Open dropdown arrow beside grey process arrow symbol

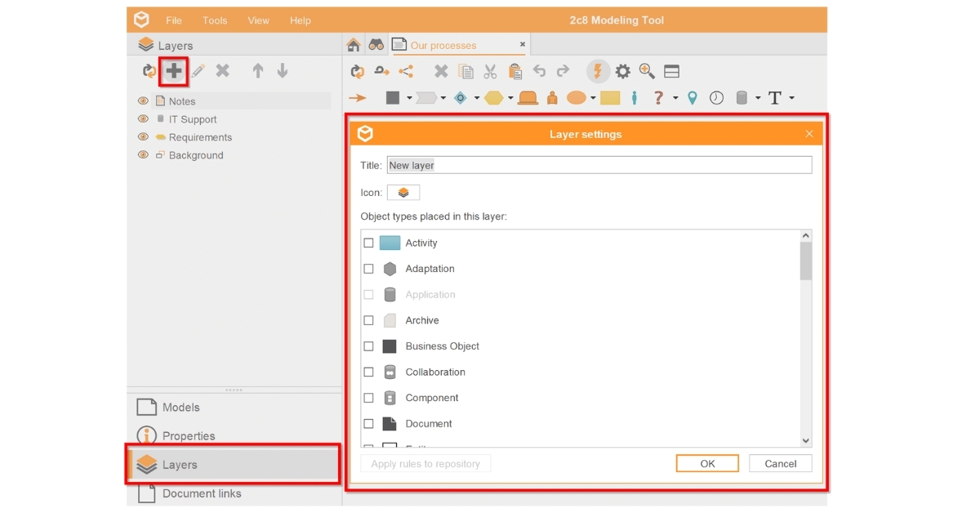pos(443,98)
